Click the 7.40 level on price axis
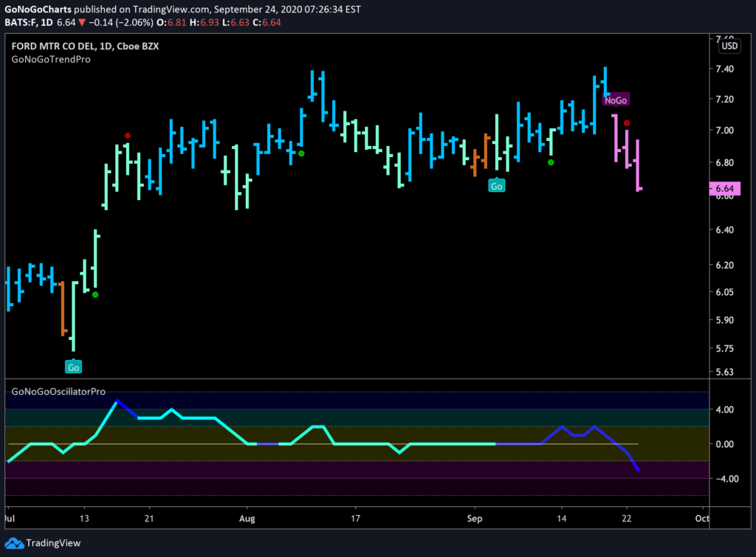 [x=725, y=69]
